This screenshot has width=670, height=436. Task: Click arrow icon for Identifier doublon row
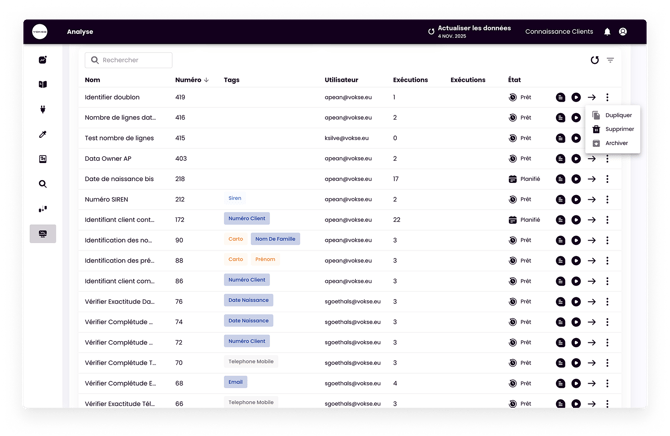pos(592,97)
